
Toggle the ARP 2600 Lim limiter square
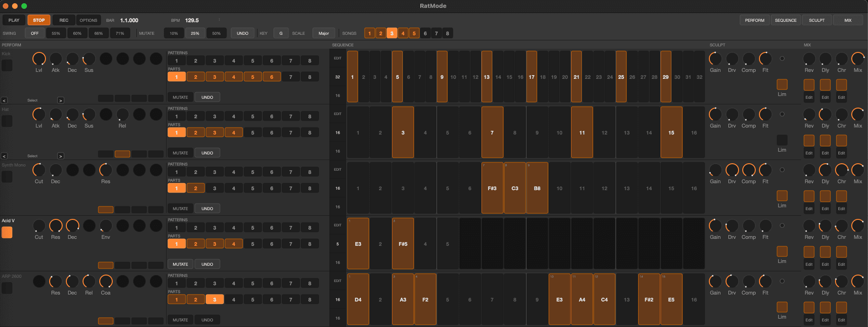[x=782, y=307]
